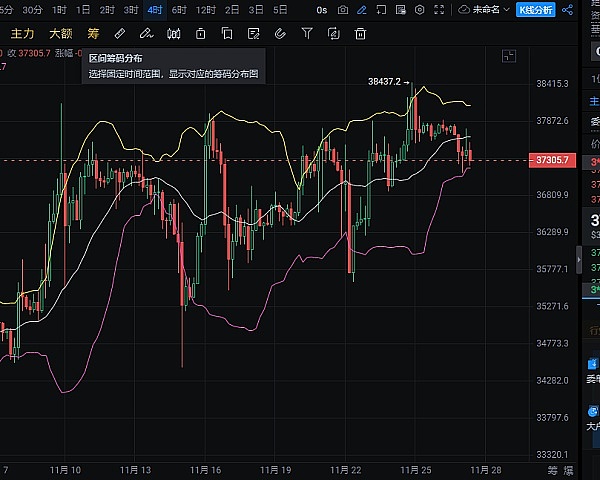This screenshot has width=600, height=480.
Task: Click the 38437.2 high price marker
Action: pyautogui.click(x=383, y=81)
